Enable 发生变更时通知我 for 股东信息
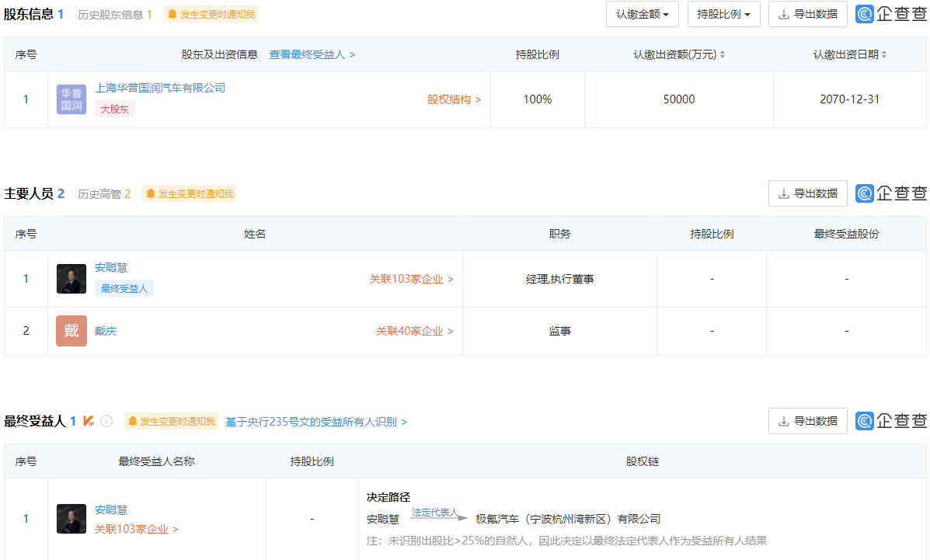The width and height of the screenshot is (930, 560). pos(211,14)
